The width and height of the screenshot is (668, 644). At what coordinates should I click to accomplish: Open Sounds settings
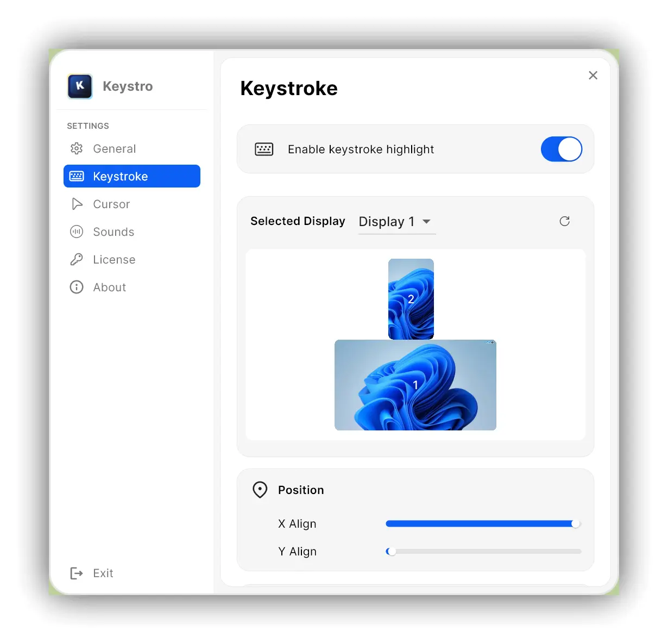(x=132, y=232)
